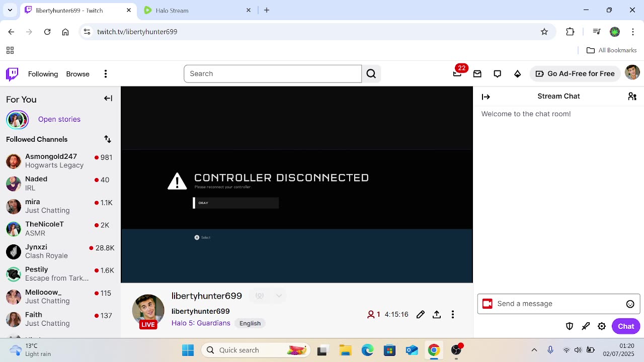Open the Browse page
The image size is (644, 362).
[78, 74]
